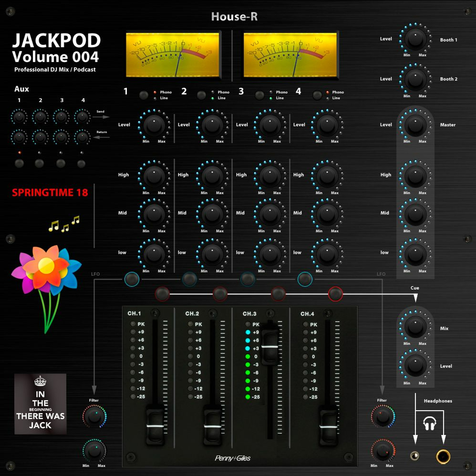Enable the red cue button for channel 4
This screenshot has height=476, width=476.
pos(335,294)
